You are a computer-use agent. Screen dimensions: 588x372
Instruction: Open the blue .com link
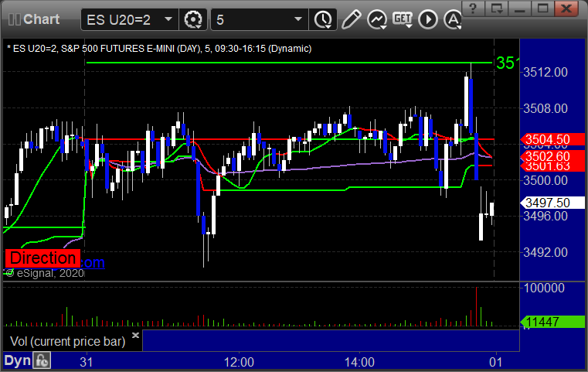click(93, 262)
